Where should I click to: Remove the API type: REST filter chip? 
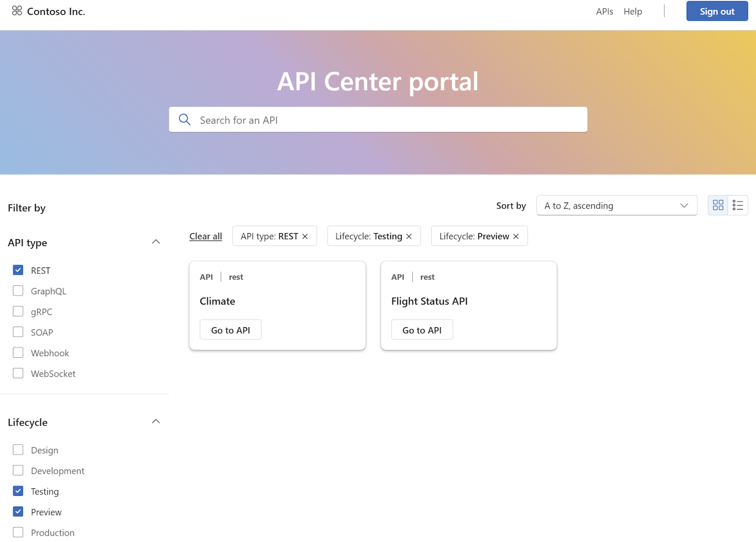tap(304, 236)
